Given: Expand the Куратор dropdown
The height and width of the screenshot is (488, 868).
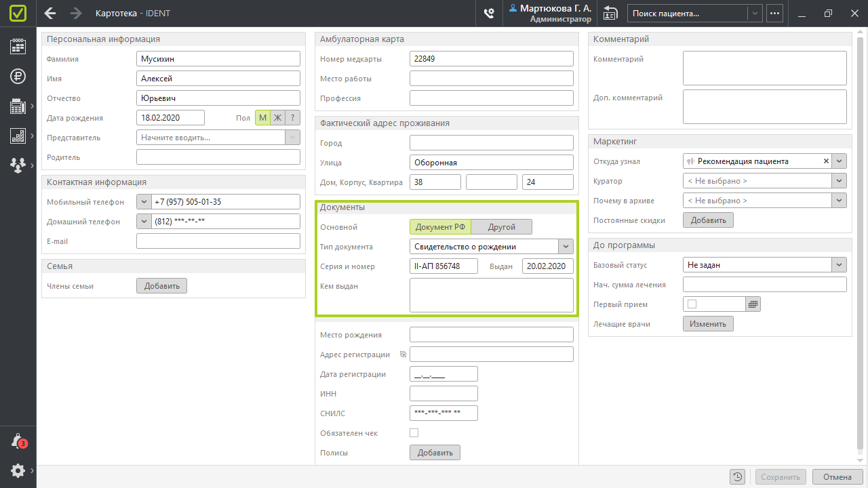Looking at the screenshot, I should (x=840, y=181).
